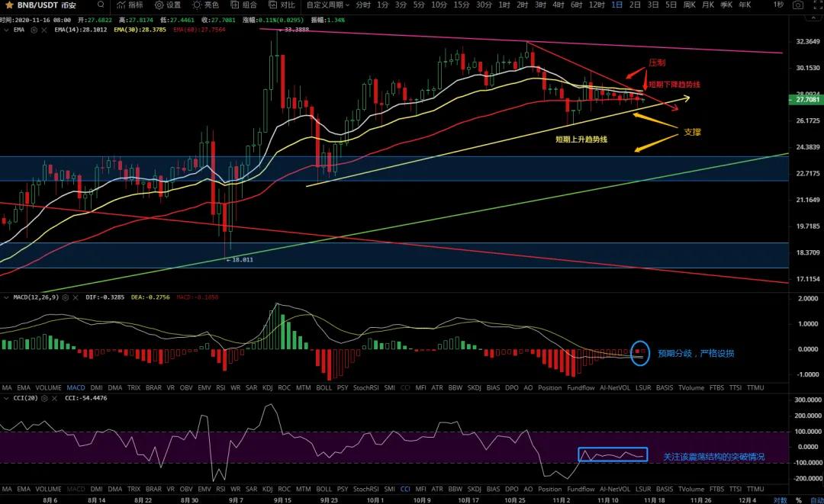The width and height of the screenshot is (824, 504).
Task: Take a chart screenshot with camera icon
Action: (797, 5)
